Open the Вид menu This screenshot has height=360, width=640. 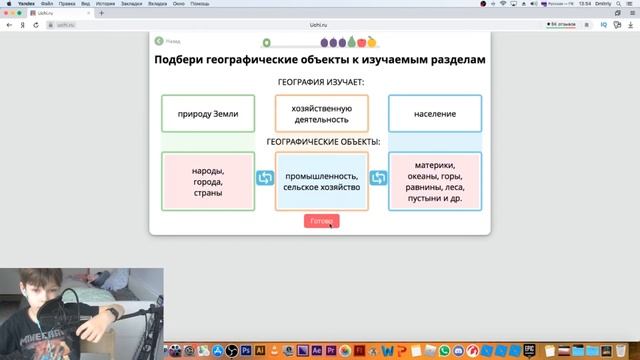pos(85,4)
